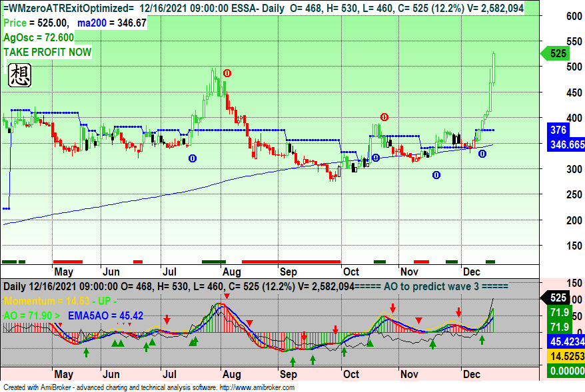Screen dimensions: 585x392
Task: Click the red down arrow in late October on the AO pane
Action: pyautogui.click(x=392, y=308)
